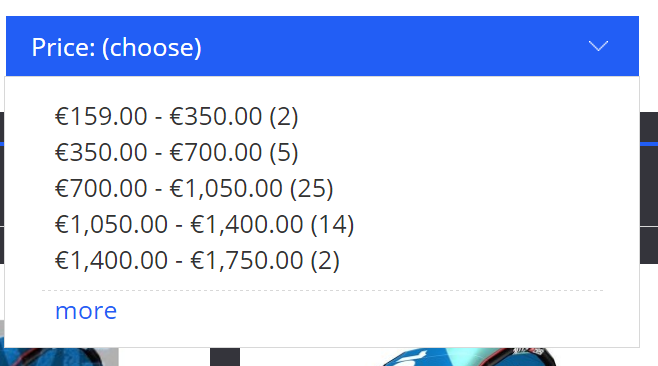The image size is (658, 366).
Task: Click the "Price: (choose)" dropdown header
Action: (322, 46)
